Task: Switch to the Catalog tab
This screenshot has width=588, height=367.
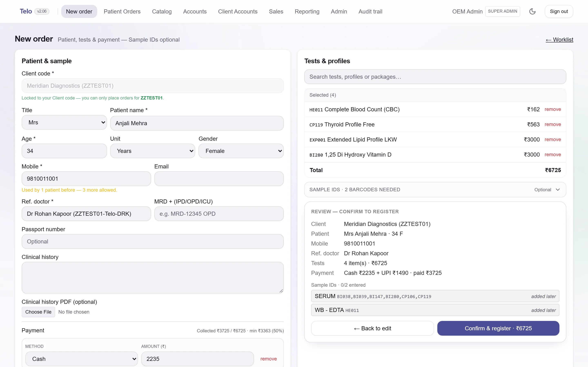Action: coord(162,11)
